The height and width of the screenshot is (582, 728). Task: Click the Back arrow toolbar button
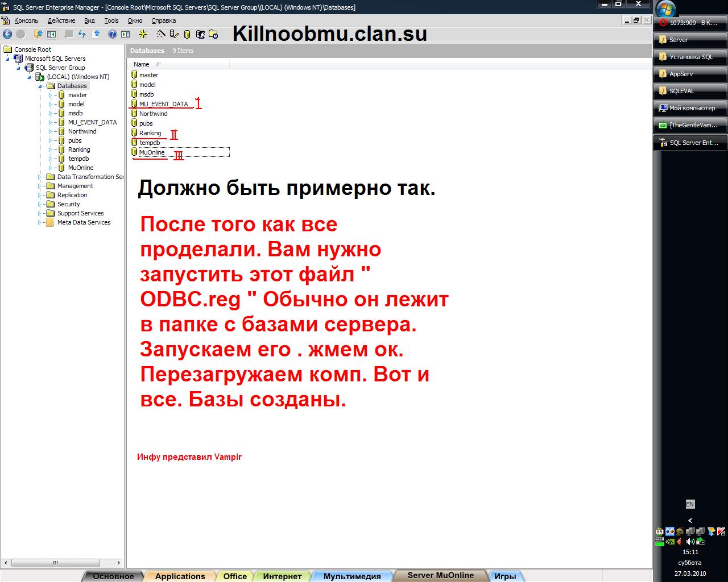(x=7, y=34)
